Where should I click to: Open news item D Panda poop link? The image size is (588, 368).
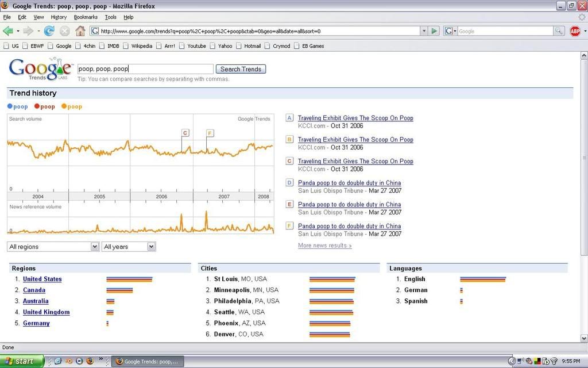click(350, 183)
